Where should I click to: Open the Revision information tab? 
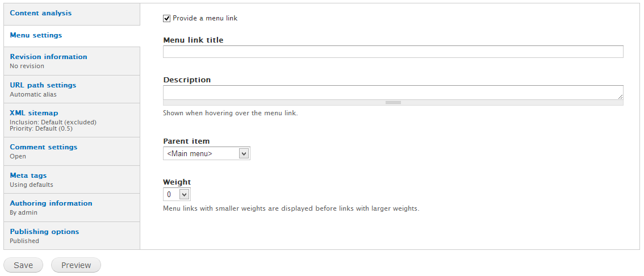pyautogui.click(x=49, y=57)
